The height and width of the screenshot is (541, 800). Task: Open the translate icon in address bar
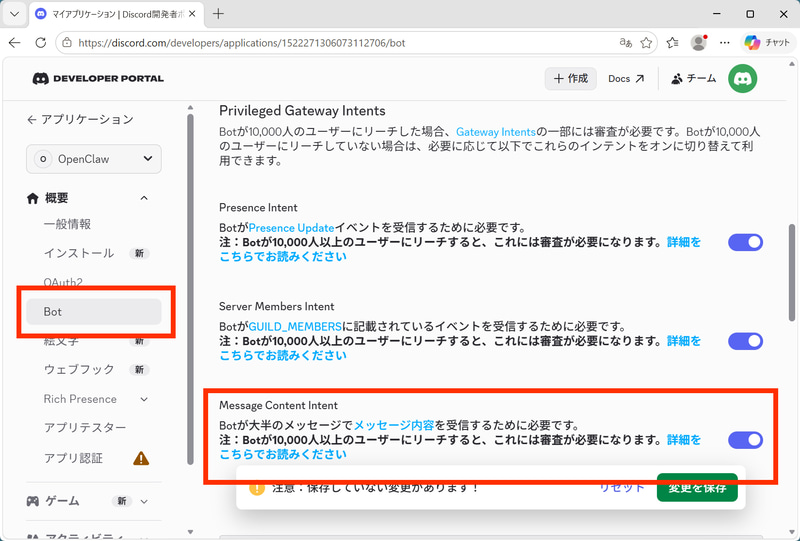tap(625, 43)
